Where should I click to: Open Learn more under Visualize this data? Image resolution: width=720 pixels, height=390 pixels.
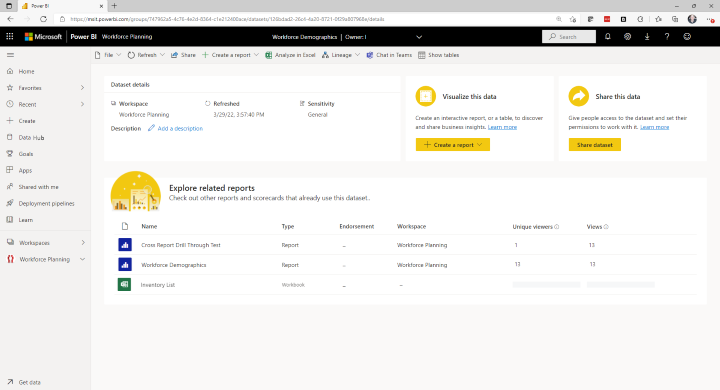point(502,127)
